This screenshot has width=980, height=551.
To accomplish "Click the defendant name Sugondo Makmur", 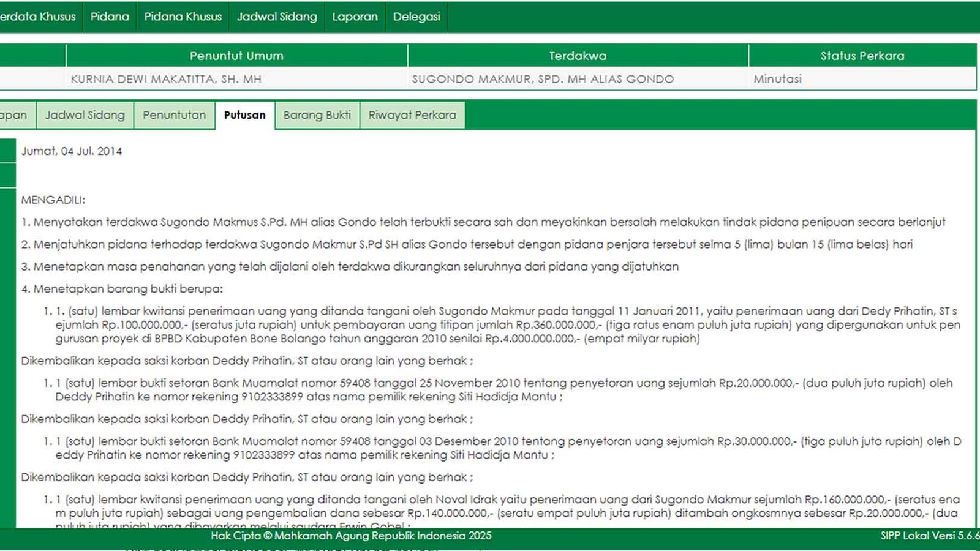I will click(x=543, y=79).
